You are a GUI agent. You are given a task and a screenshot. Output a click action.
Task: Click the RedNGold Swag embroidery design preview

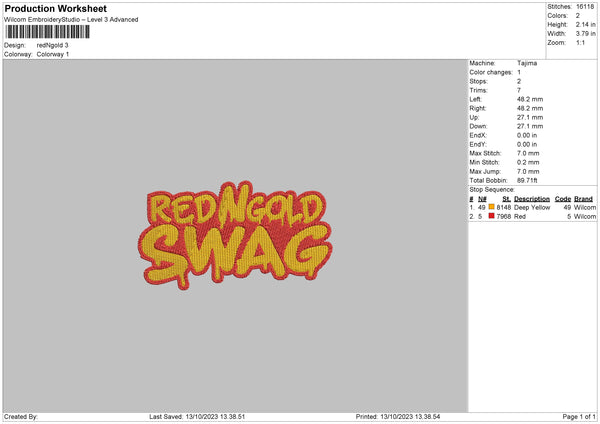[x=235, y=235]
